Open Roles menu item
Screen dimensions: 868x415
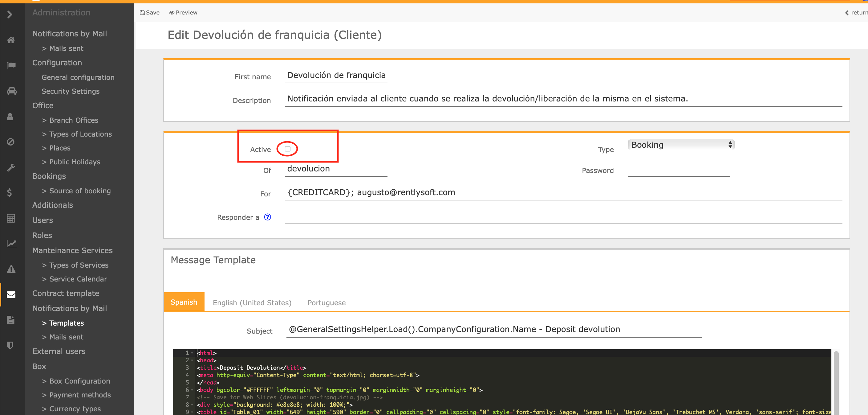[x=42, y=235]
